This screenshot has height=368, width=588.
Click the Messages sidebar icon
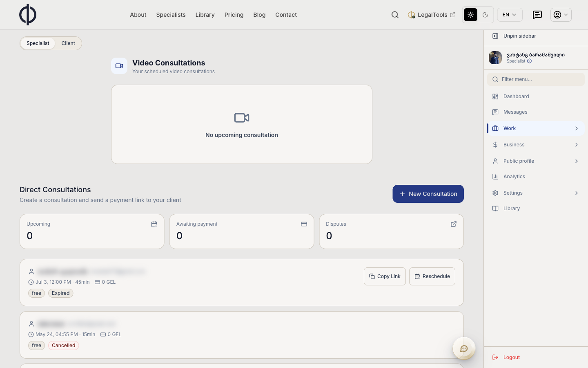click(495, 112)
